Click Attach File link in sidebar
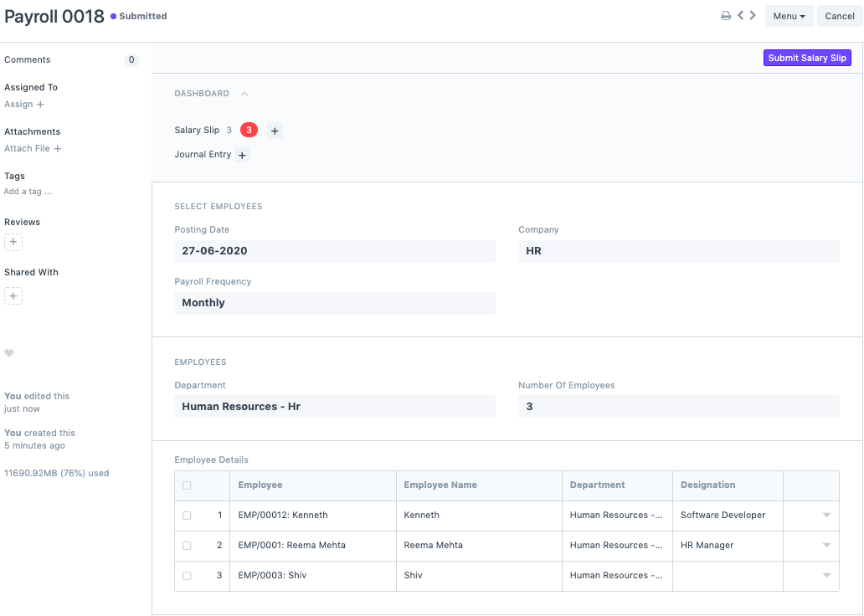 pos(33,148)
